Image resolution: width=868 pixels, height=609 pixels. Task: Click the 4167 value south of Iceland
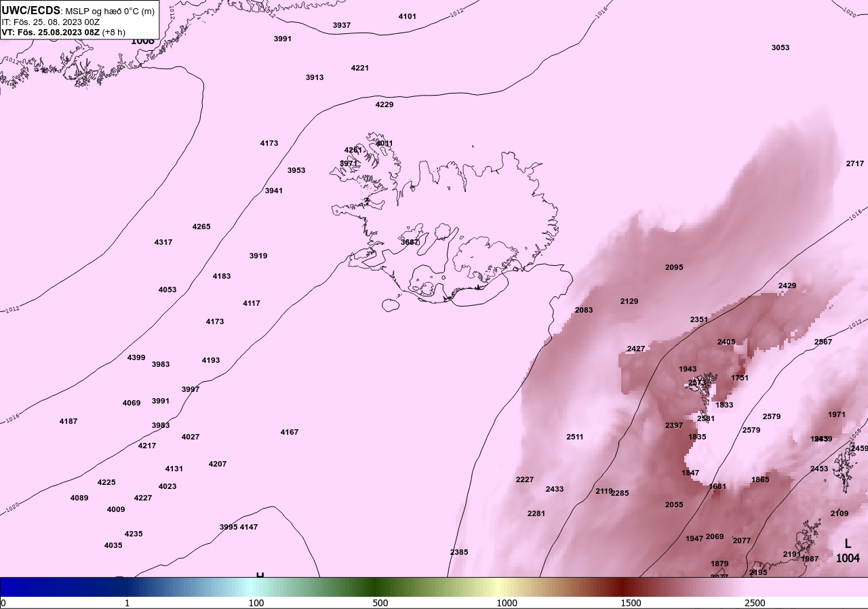click(290, 432)
